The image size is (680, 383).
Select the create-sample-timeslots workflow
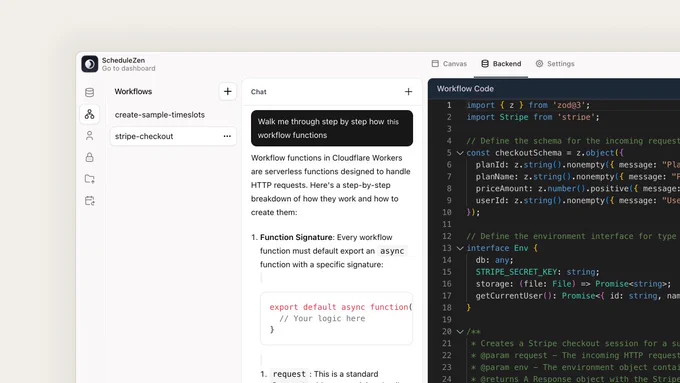pyautogui.click(x=160, y=115)
